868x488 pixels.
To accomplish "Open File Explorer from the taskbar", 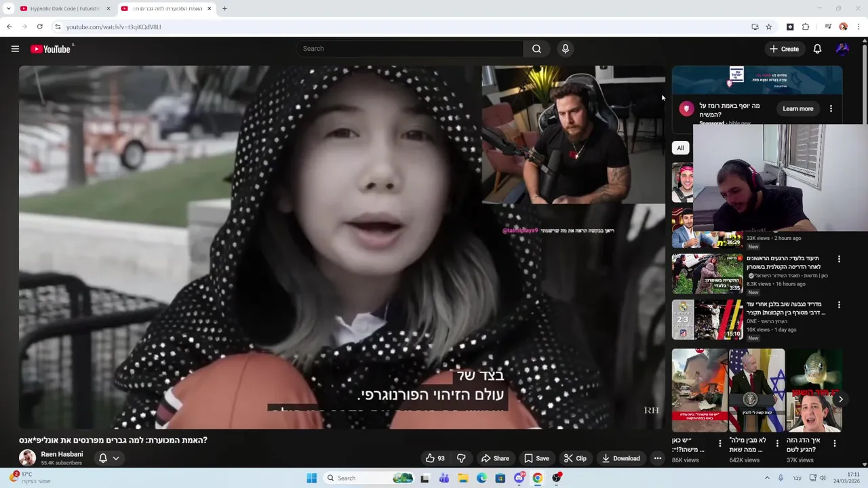I will pos(463,478).
